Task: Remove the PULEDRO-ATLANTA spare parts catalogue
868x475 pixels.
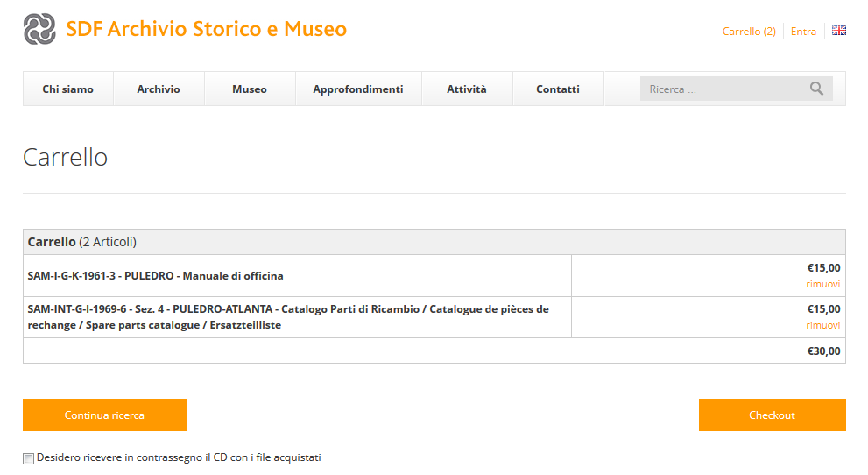Action: pos(822,325)
